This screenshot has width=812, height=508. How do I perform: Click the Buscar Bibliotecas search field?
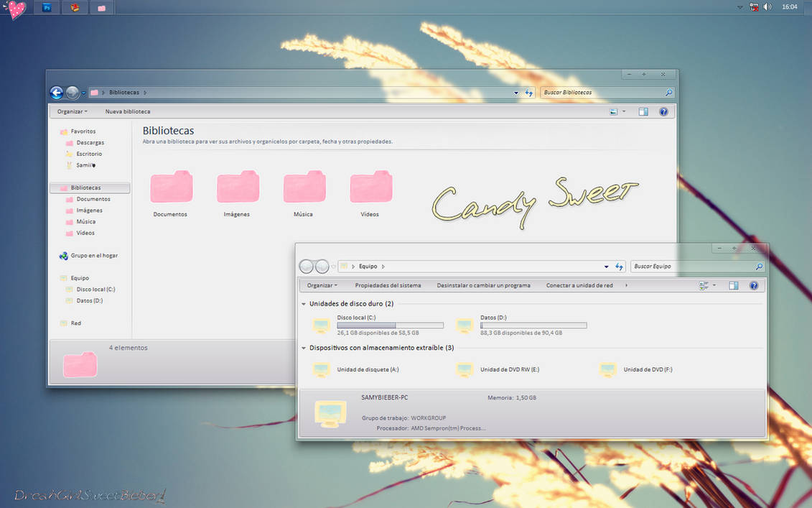[603, 92]
